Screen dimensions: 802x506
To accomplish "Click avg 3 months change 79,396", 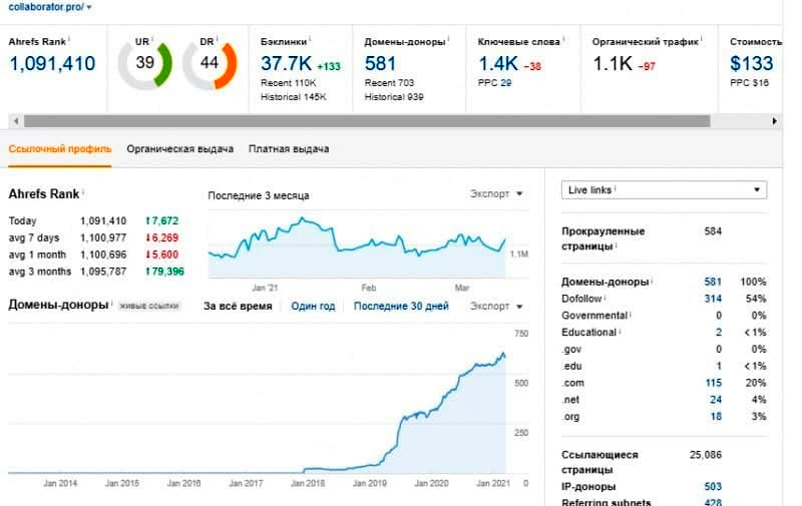I will point(165,272).
